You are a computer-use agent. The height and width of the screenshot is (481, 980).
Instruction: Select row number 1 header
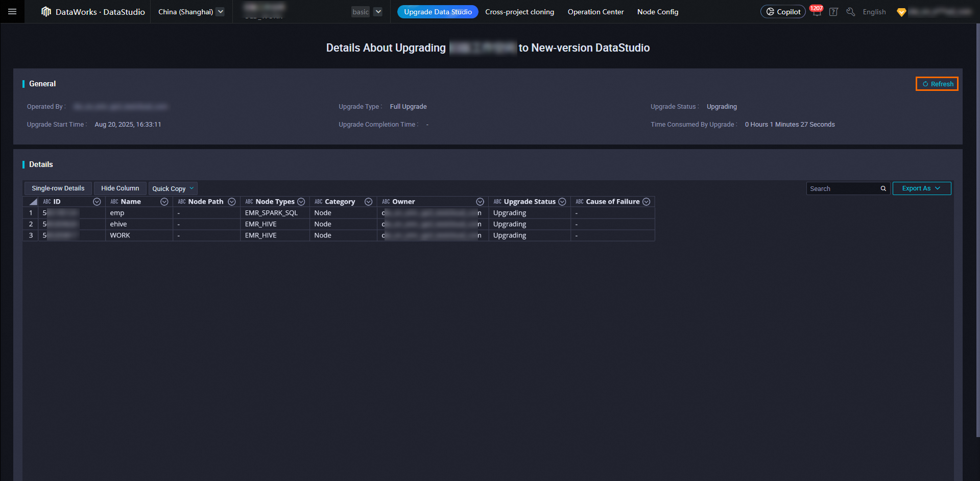31,213
